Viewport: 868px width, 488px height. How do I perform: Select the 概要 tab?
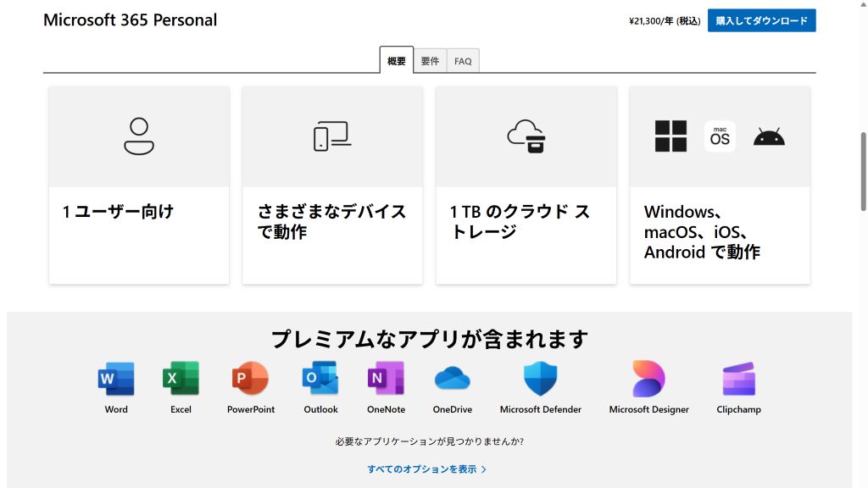point(397,60)
